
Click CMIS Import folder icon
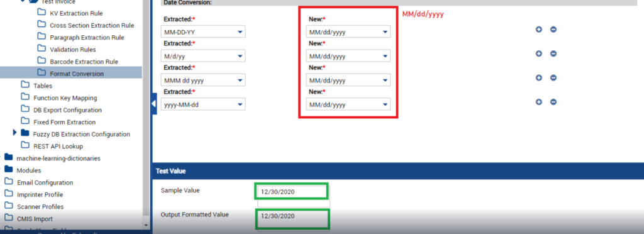tap(9, 218)
